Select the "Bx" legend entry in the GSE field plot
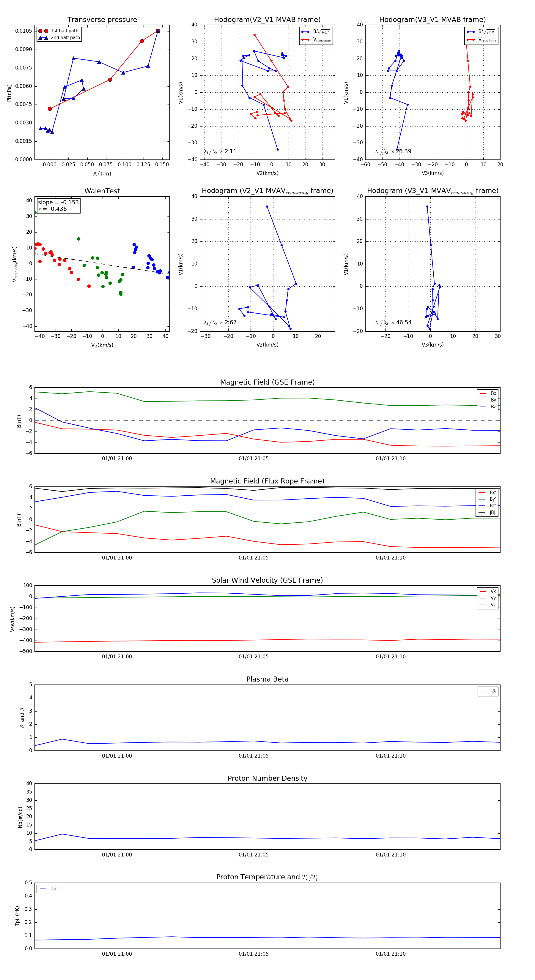This screenshot has height=980, width=535. [x=488, y=393]
